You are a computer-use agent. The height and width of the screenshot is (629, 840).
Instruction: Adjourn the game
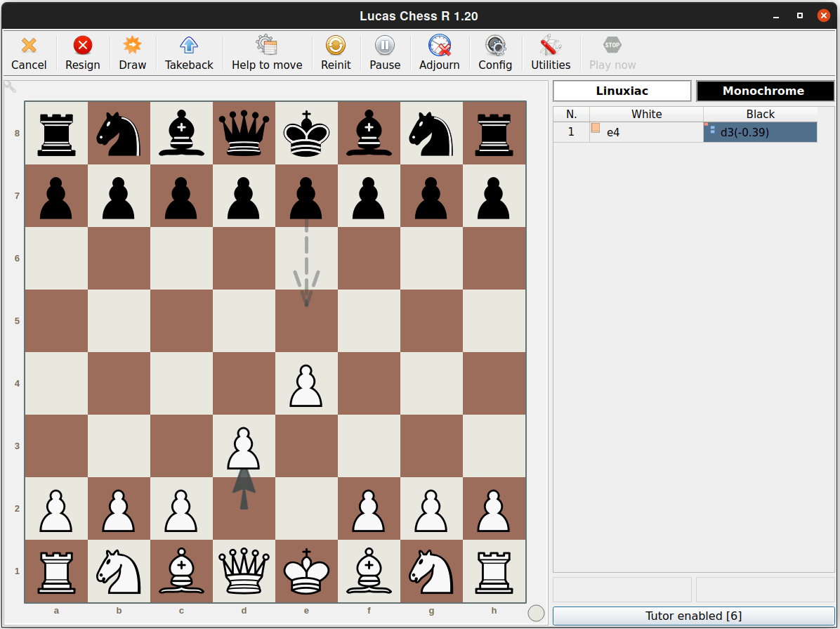[x=439, y=53]
